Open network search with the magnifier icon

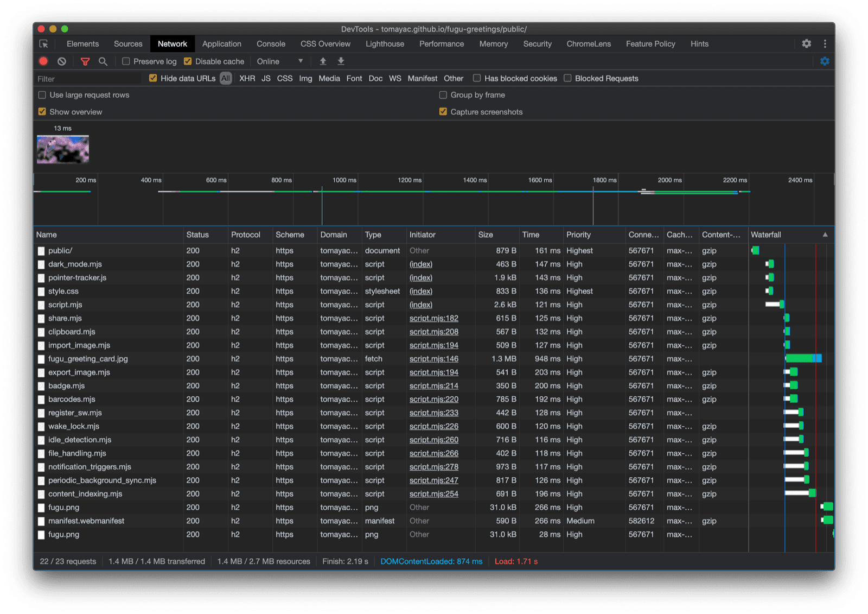click(x=103, y=61)
